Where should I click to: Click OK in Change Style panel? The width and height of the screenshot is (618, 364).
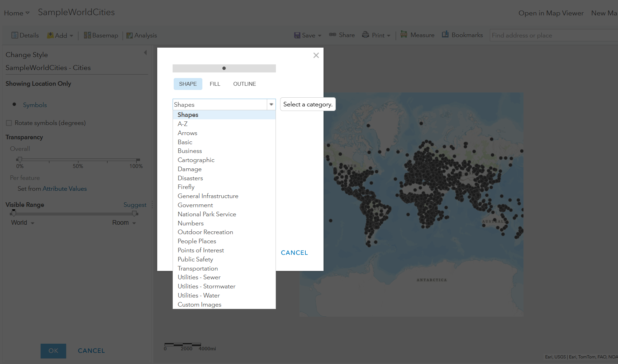click(53, 351)
